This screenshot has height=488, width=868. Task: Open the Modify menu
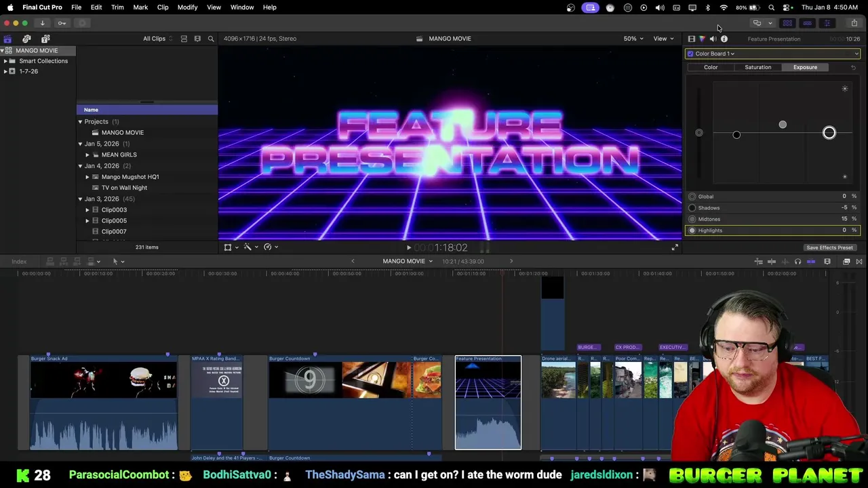click(187, 7)
